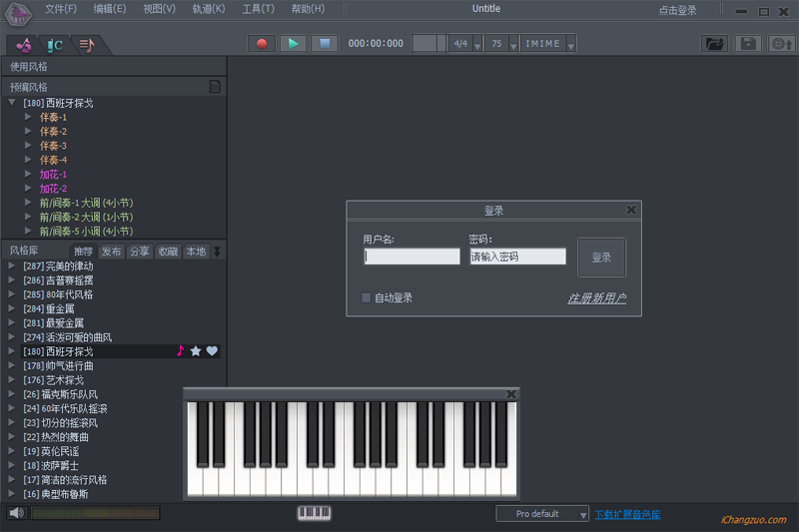Click the star icon on 西班牙探戈 row
The width and height of the screenshot is (799, 532).
point(196,351)
